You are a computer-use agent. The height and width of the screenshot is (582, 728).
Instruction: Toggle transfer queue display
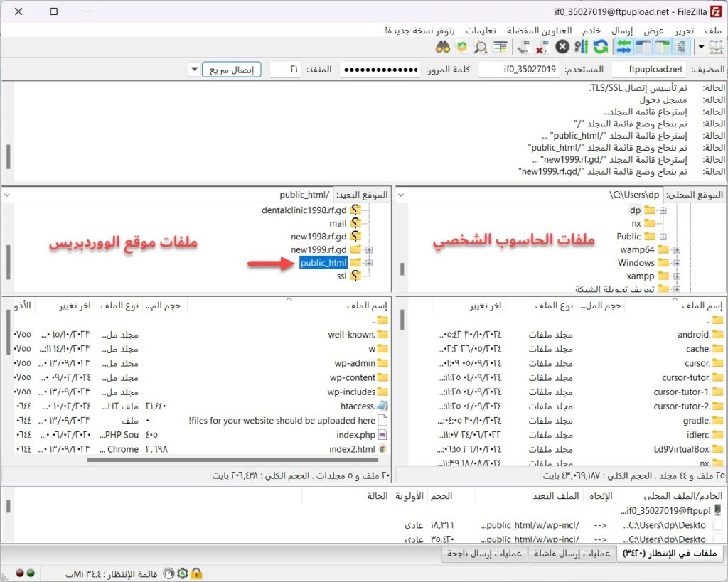(x=624, y=46)
